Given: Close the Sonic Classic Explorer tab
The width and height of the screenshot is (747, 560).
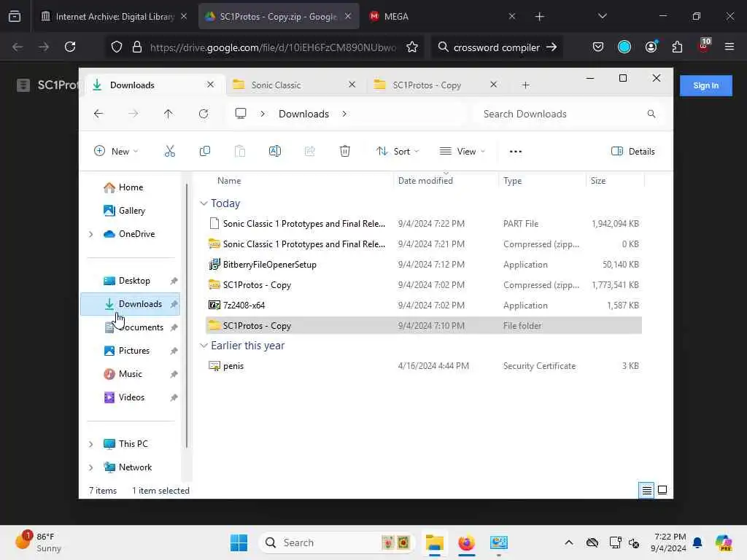Looking at the screenshot, I should click(352, 85).
